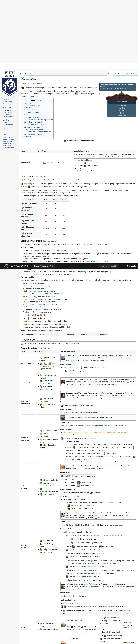Viewport: 138px width, 644px height.
Task: Click the Autocracy reform picture
Action: 63,382
